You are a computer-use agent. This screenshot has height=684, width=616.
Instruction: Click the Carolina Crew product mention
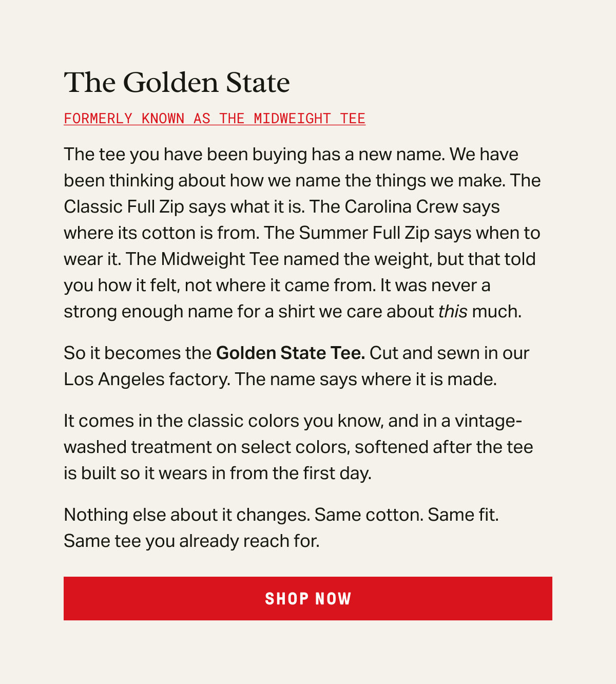pos(401,206)
